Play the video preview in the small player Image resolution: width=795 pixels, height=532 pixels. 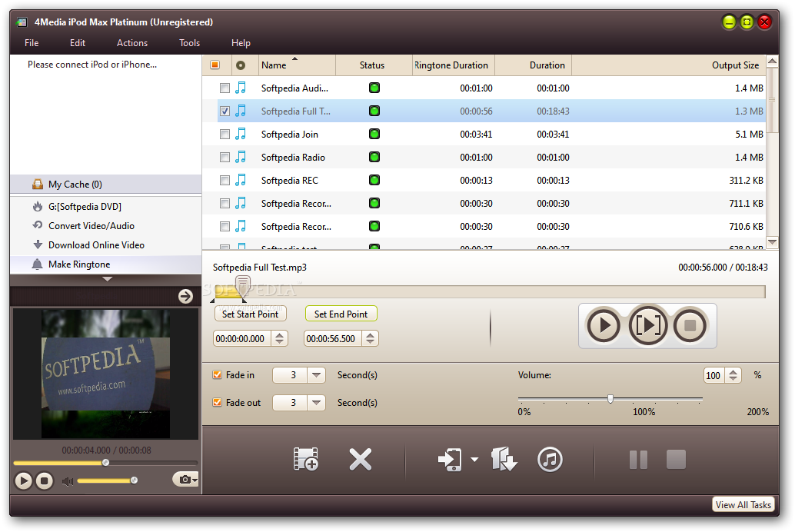23,480
